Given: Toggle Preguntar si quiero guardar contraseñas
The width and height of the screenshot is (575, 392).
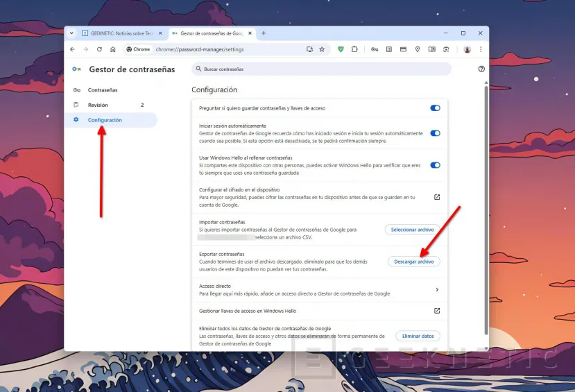Looking at the screenshot, I should click(x=436, y=108).
